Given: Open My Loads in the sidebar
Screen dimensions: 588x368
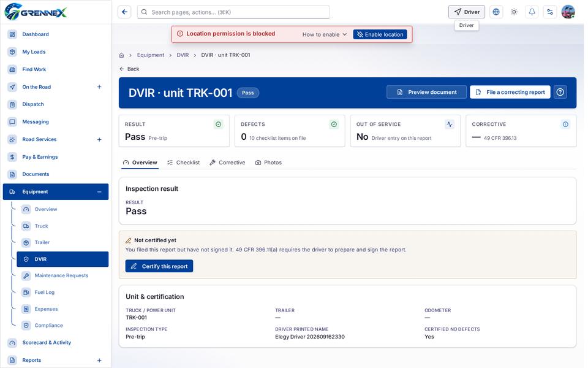Looking at the screenshot, I should 56,52.
